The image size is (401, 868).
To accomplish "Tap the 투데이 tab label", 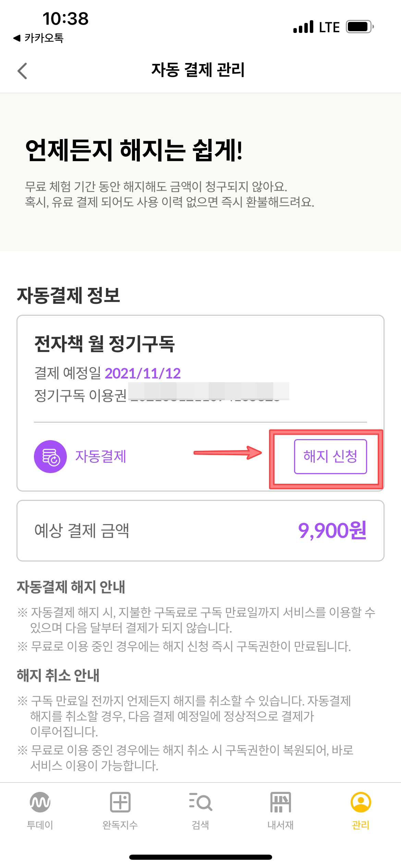I will click(x=40, y=825).
